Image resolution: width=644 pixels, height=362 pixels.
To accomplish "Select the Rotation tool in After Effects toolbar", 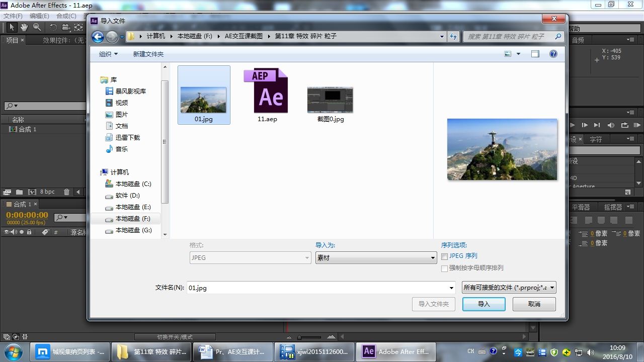I will click(53, 27).
